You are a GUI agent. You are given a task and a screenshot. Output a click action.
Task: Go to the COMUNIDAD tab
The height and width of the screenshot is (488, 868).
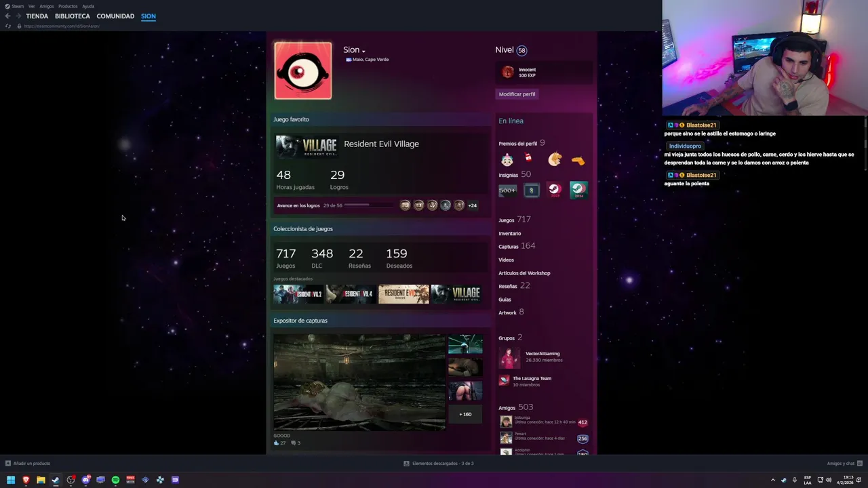click(115, 16)
